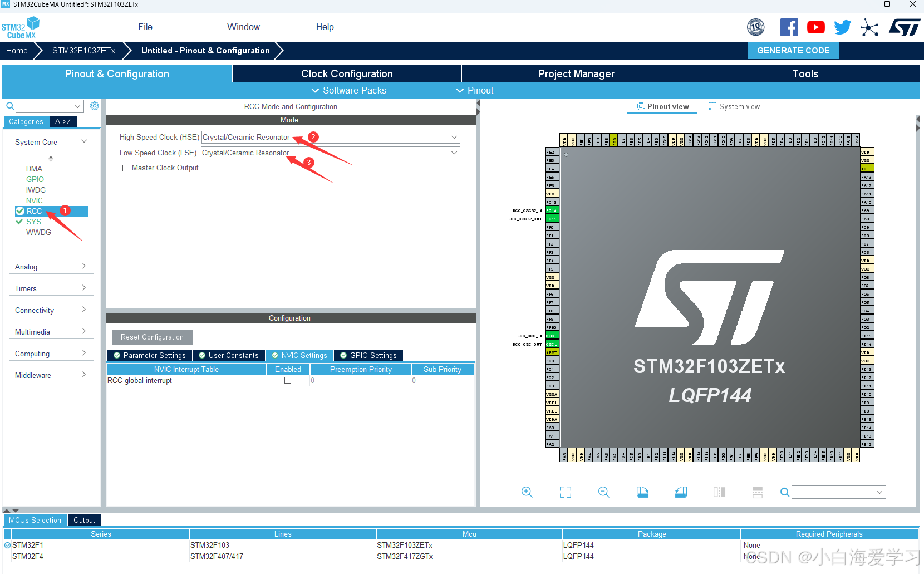Switch to the Clock Configuration tab
Viewport: 924px width, 574px height.
pyautogui.click(x=347, y=73)
